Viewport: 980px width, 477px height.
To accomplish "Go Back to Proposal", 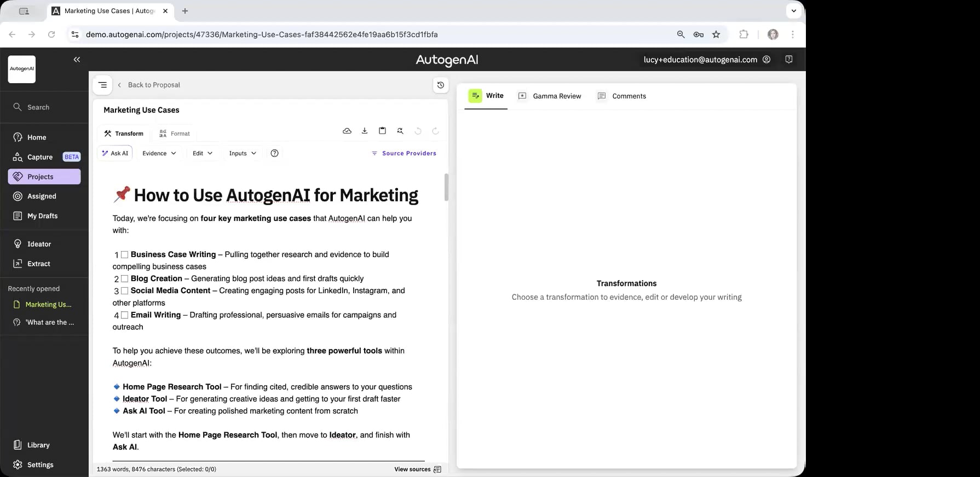I will (x=149, y=85).
